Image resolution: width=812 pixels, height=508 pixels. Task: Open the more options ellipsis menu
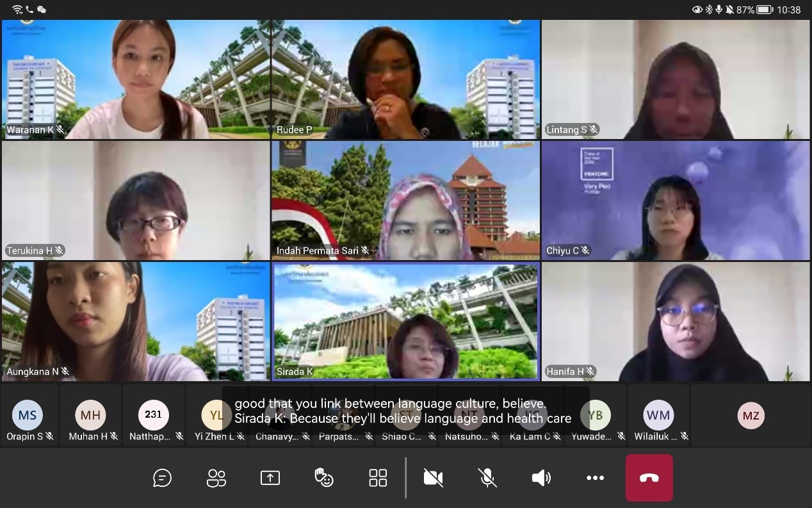[595, 478]
